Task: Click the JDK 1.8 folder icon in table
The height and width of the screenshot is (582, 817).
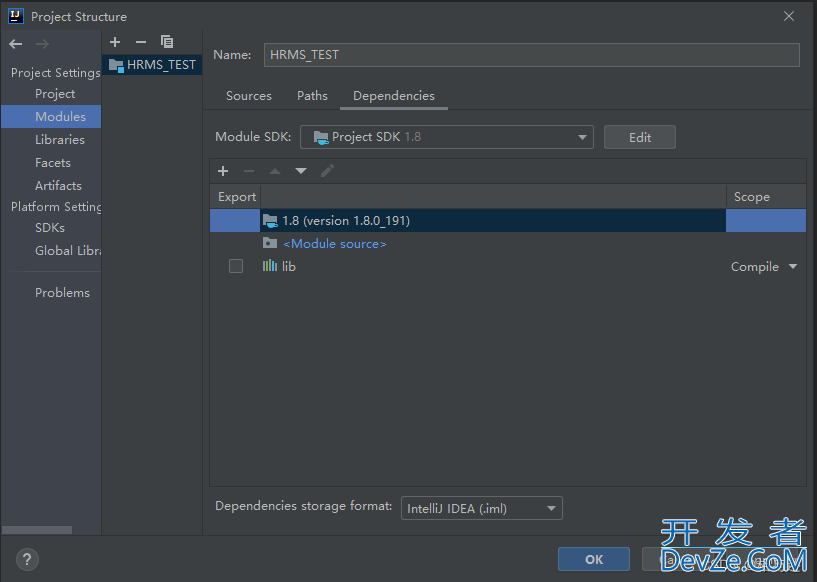Action: 270,221
